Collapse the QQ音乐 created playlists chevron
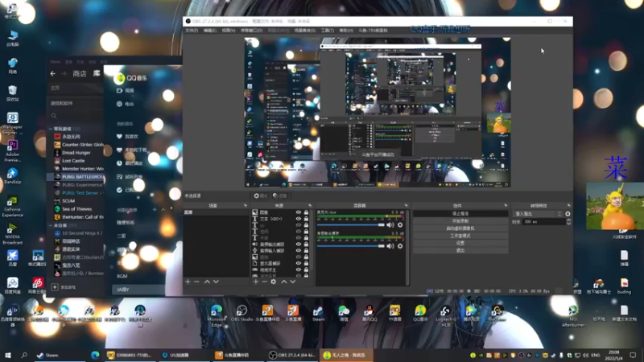This screenshot has height=362, width=644. click(163, 210)
